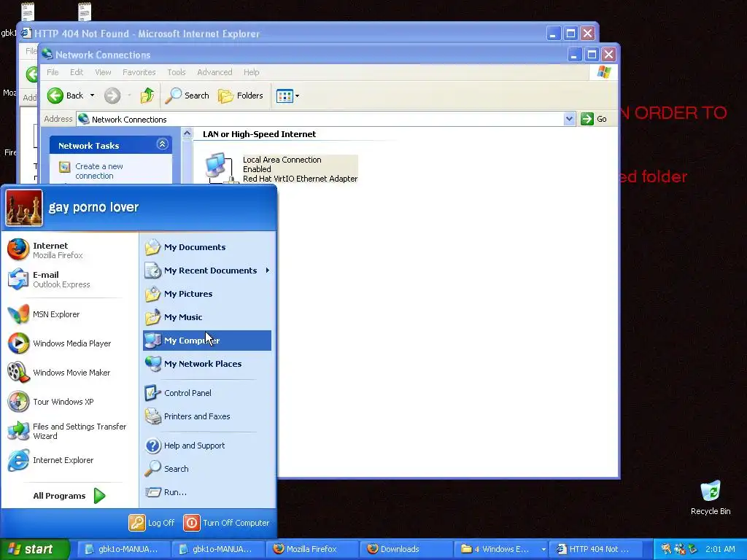Open the File menu in Network Connections
The height and width of the screenshot is (560, 747).
[53, 72]
